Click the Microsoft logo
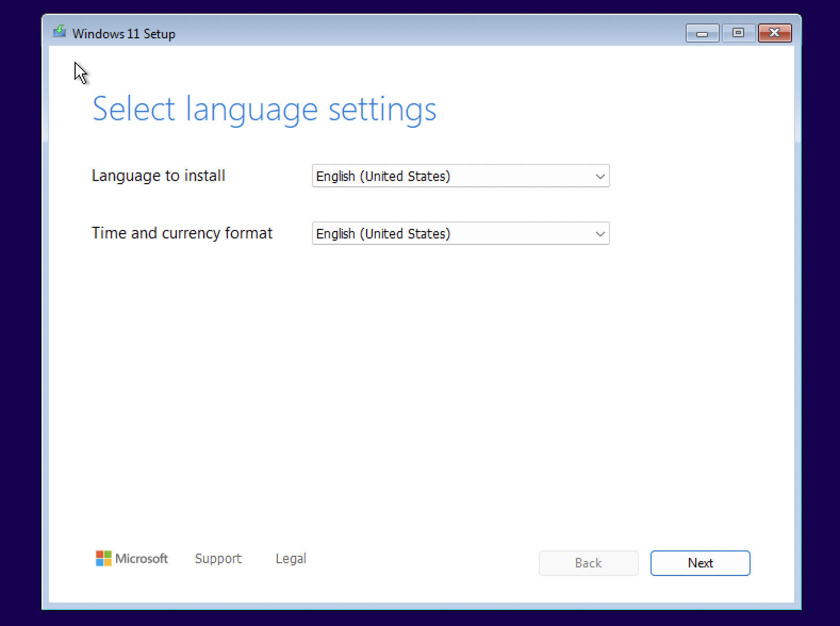 pyautogui.click(x=131, y=558)
